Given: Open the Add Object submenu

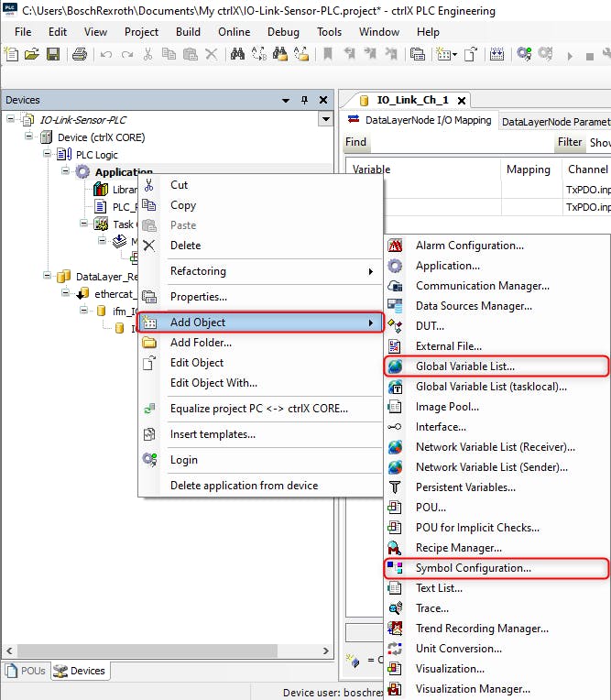Looking at the screenshot, I should click(260, 323).
